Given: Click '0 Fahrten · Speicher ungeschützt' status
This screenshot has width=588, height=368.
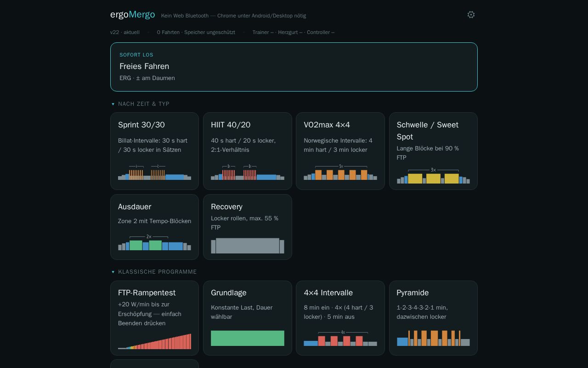Looking at the screenshot, I should (x=196, y=32).
